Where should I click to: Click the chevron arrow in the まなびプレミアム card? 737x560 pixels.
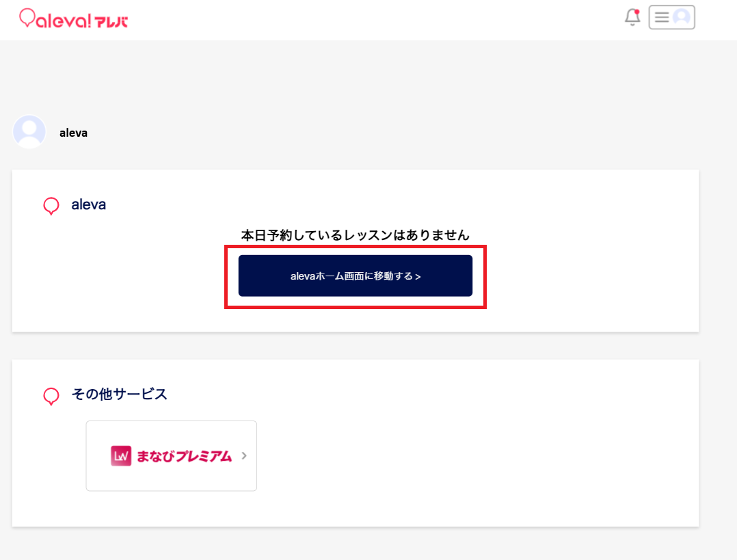[244, 455]
